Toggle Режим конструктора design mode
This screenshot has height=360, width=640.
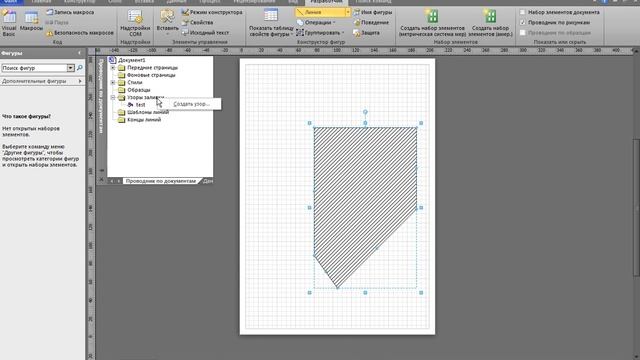212,12
